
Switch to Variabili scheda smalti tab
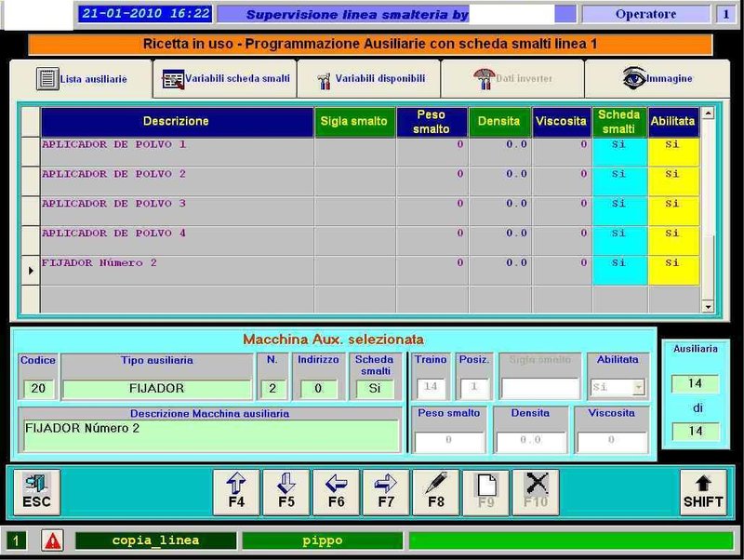(x=225, y=79)
